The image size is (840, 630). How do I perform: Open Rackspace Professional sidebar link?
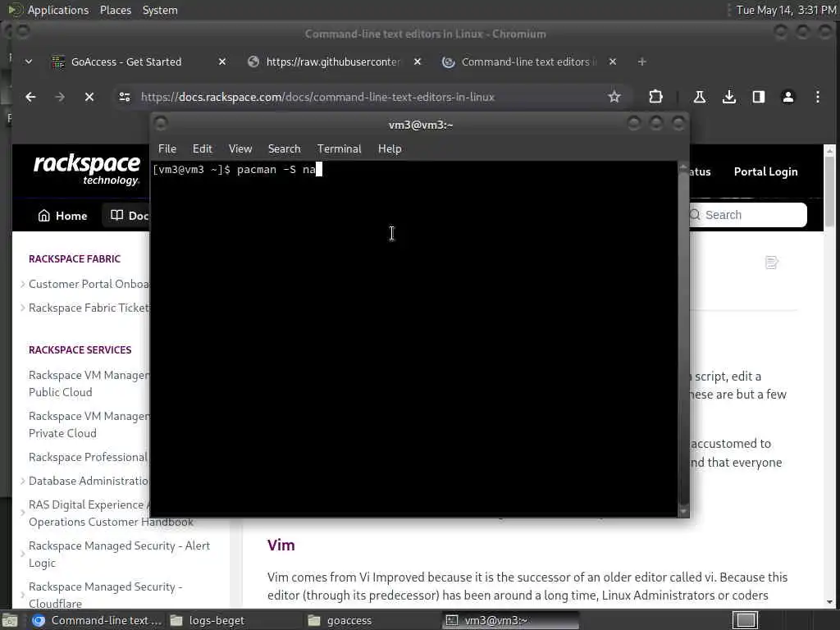click(x=88, y=457)
